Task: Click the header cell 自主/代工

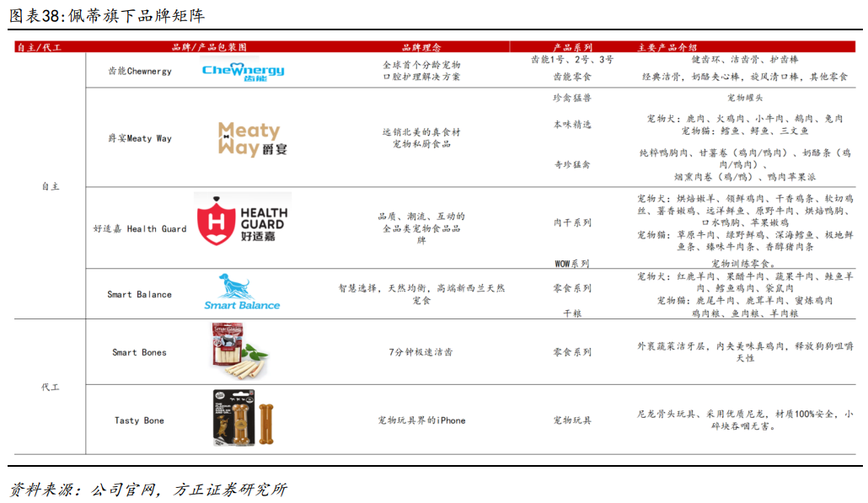Action: coord(40,47)
